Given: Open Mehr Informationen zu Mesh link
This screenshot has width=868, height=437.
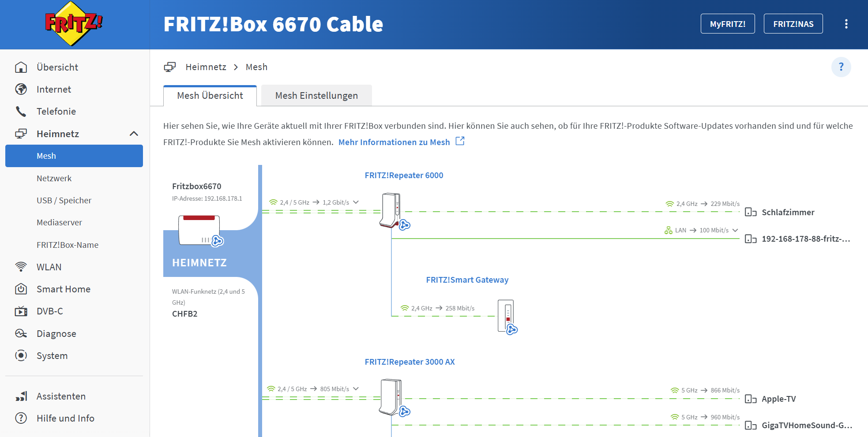Looking at the screenshot, I should 394,142.
